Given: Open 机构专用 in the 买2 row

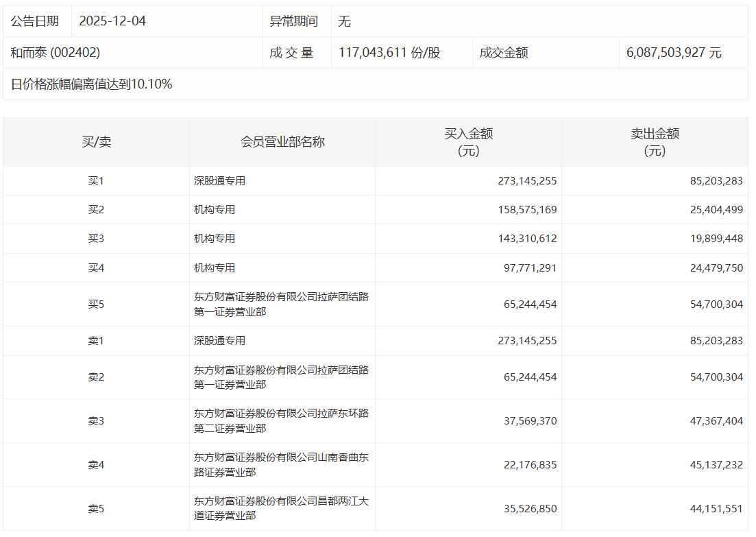Looking at the screenshot, I should point(215,210).
